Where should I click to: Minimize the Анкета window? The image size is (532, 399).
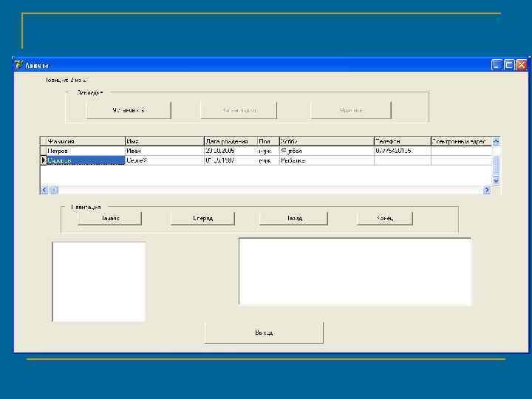click(x=497, y=65)
